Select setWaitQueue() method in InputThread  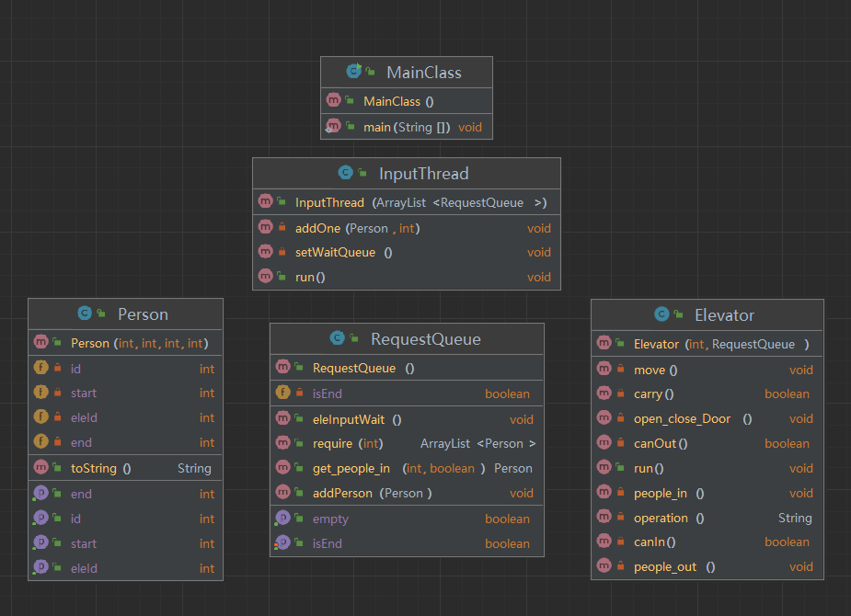(407, 252)
